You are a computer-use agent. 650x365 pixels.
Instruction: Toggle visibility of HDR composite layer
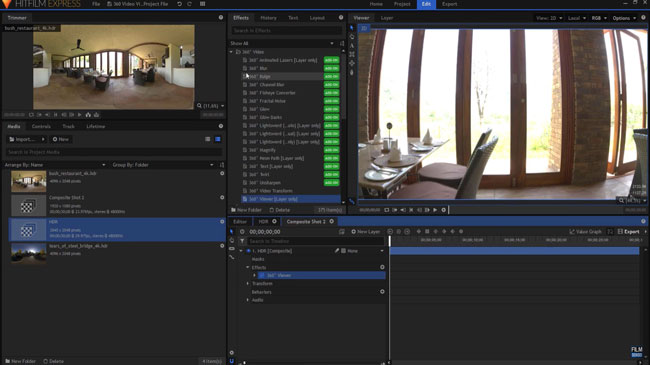click(x=248, y=251)
